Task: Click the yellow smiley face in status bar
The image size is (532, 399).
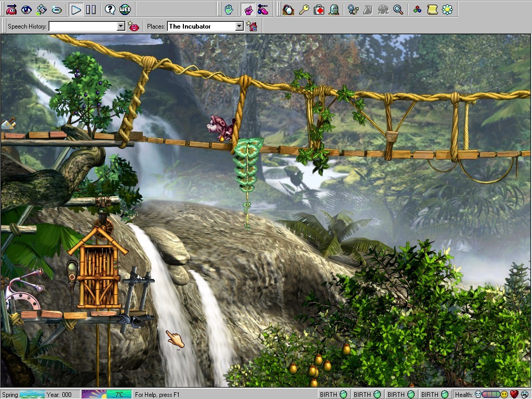Action: 504,394
